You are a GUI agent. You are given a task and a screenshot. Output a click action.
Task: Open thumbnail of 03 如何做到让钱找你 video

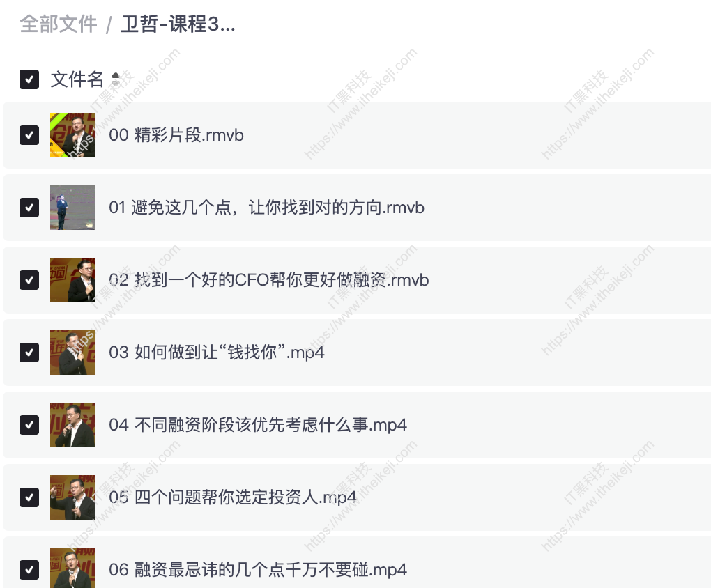72,353
